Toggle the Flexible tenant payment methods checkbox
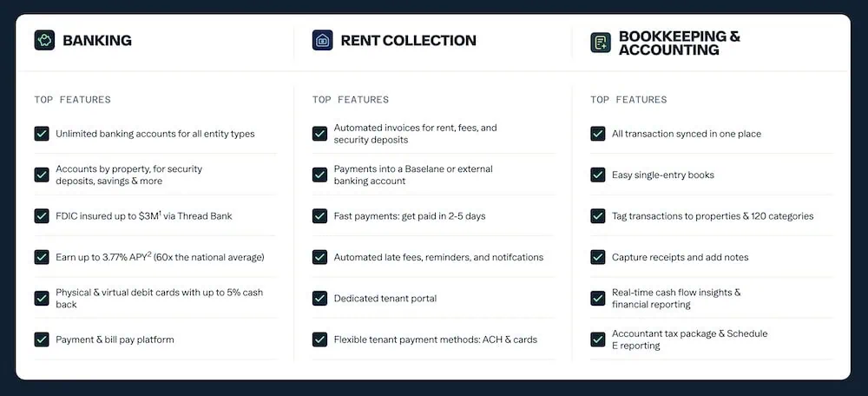The height and width of the screenshot is (396, 868). [x=319, y=340]
